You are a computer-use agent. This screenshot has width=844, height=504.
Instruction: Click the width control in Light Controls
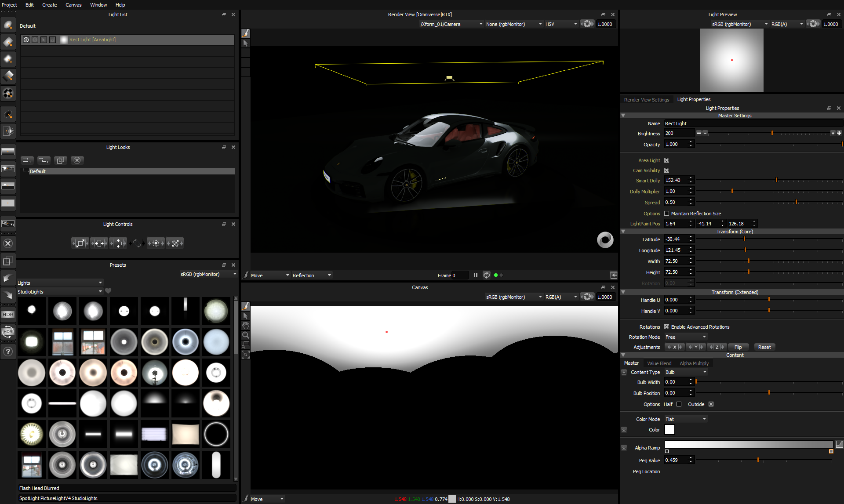coord(99,243)
